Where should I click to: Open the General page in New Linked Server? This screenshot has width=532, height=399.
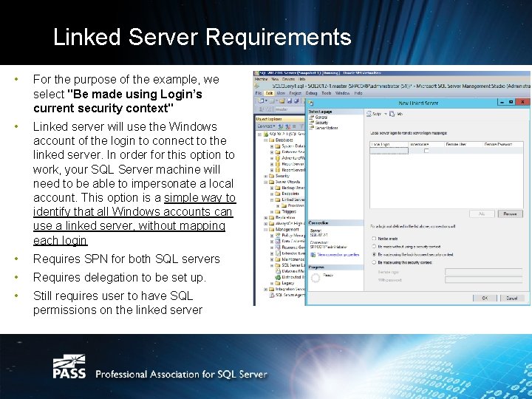tap(321, 117)
